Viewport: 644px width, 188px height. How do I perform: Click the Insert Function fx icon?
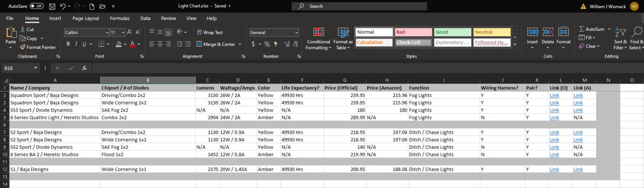click(x=84, y=68)
